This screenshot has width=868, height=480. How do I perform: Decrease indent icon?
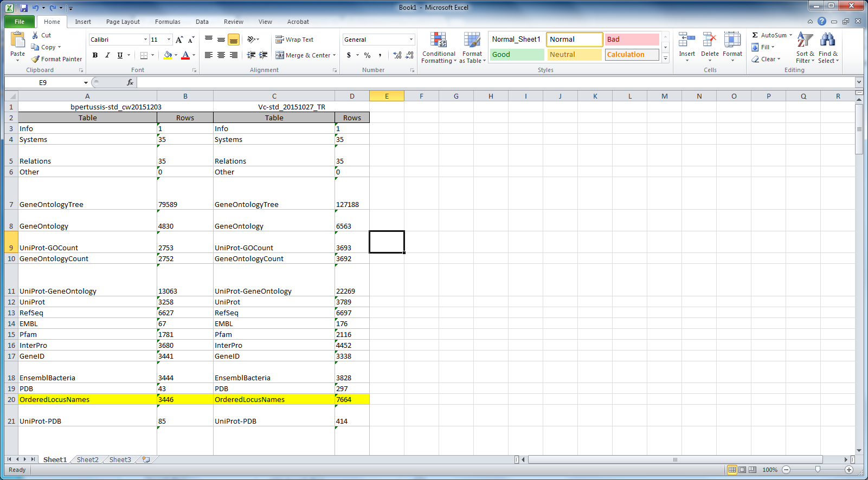[x=251, y=55]
